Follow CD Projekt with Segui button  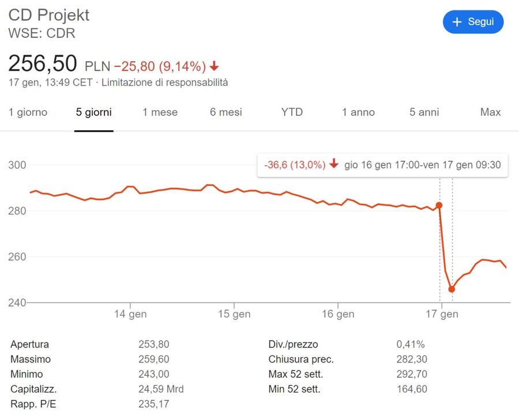click(x=473, y=22)
